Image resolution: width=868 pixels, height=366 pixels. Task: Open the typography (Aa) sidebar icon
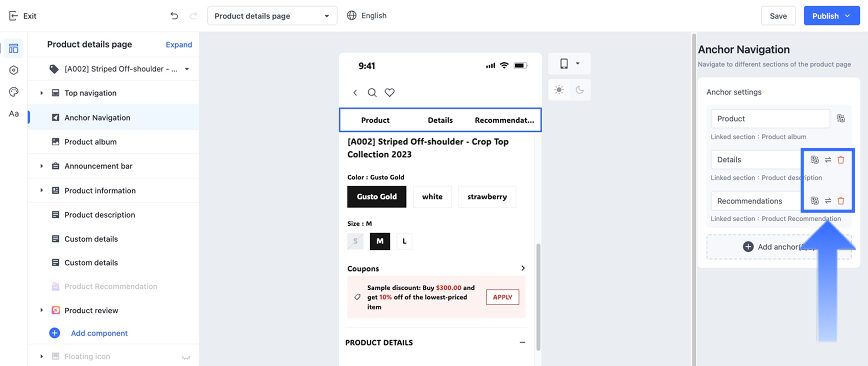14,114
